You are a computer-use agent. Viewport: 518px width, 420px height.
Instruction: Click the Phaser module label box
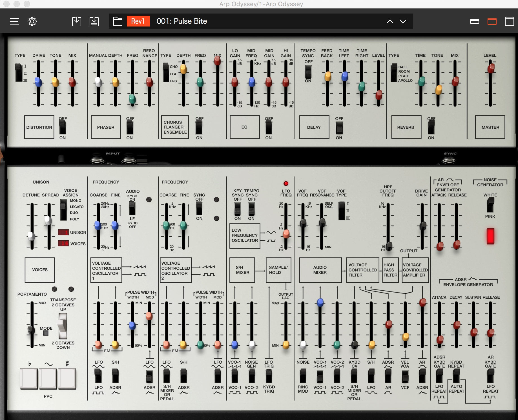coord(106,127)
